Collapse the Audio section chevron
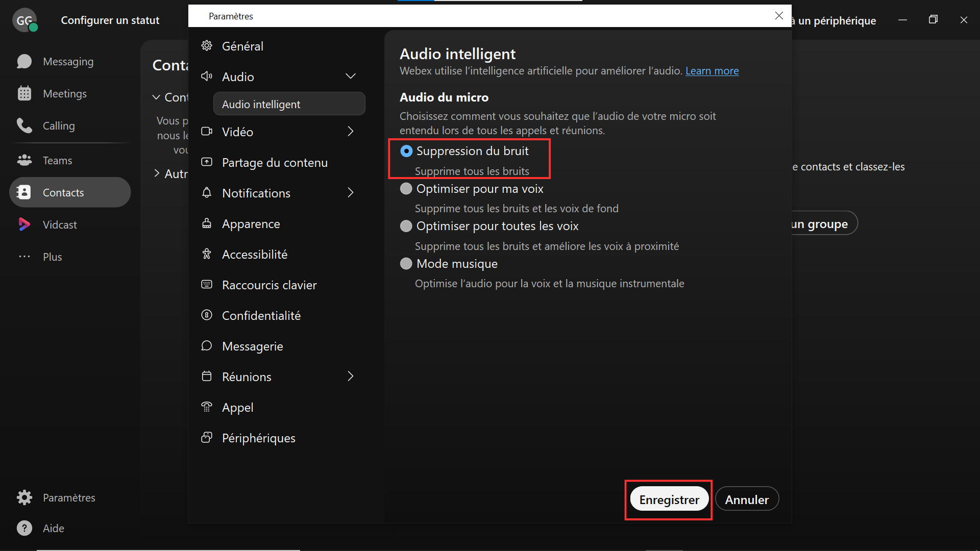The height and width of the screenshot is (551, 980). coord(351,77)
